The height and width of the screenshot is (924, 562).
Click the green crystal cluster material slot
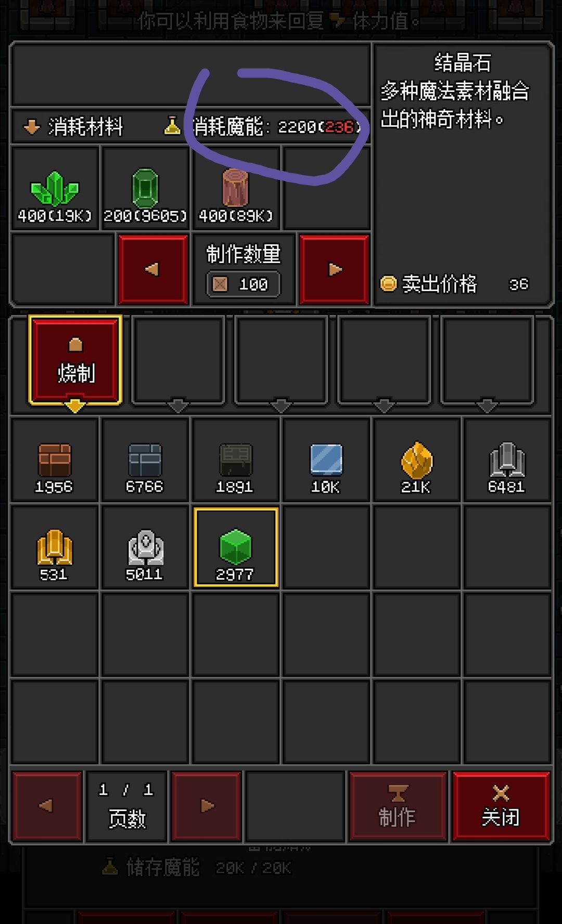55,188
